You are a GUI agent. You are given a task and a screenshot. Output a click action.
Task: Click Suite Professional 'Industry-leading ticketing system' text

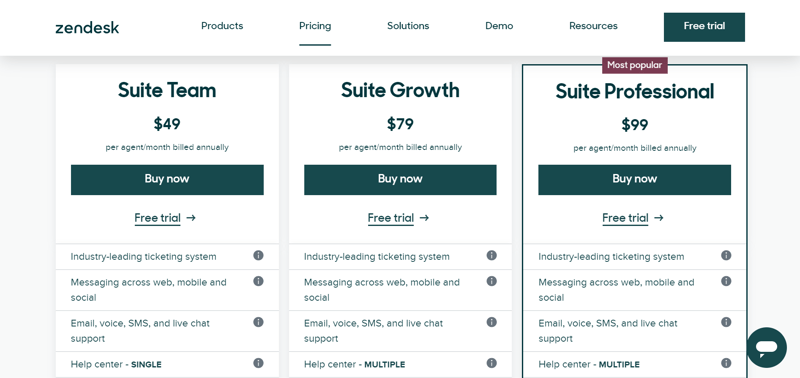tap(611, 257)
